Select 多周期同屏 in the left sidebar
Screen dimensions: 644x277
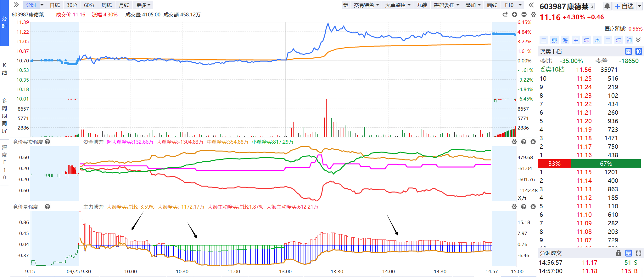4,116
